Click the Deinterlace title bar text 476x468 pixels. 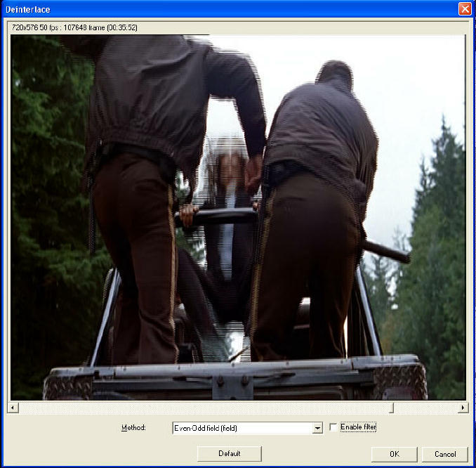(27, 9)
